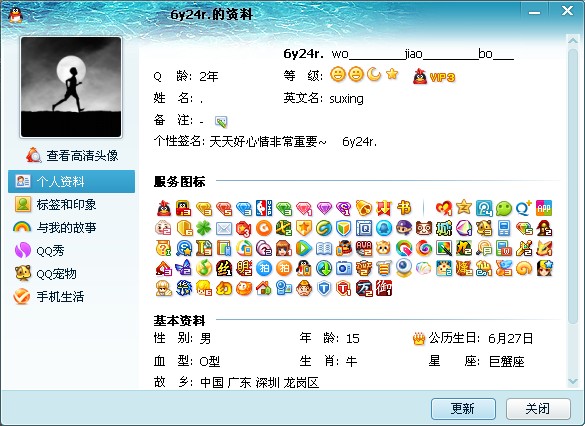Click the golden bell service icon

[x=364, y=208]
